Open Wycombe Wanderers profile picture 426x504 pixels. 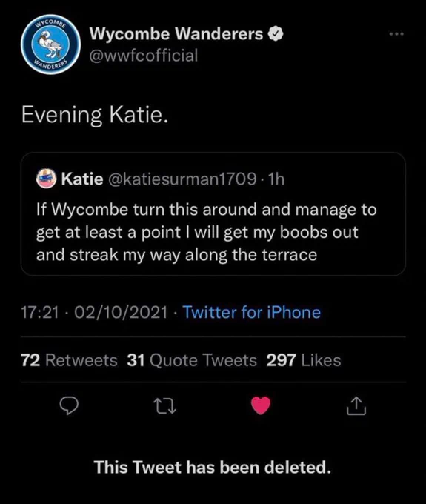tap(51, 44)
